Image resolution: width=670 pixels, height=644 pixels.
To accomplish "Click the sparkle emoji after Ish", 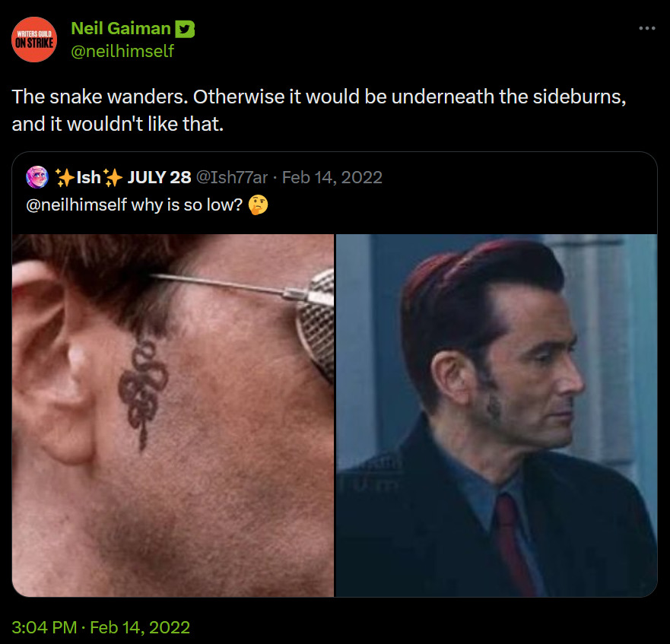I will click(x=114, y=177).
